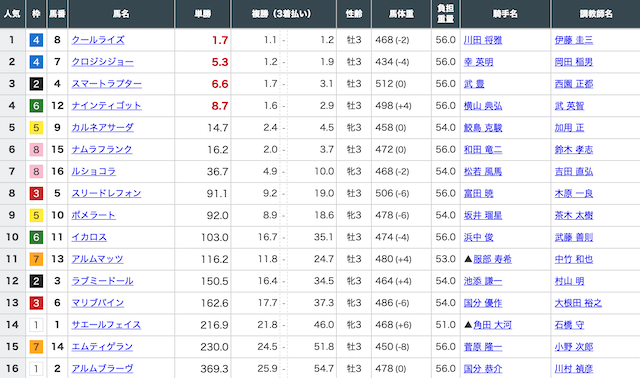Click the 馬名 column header
The image size is (640, 378).
pos(121,14)
